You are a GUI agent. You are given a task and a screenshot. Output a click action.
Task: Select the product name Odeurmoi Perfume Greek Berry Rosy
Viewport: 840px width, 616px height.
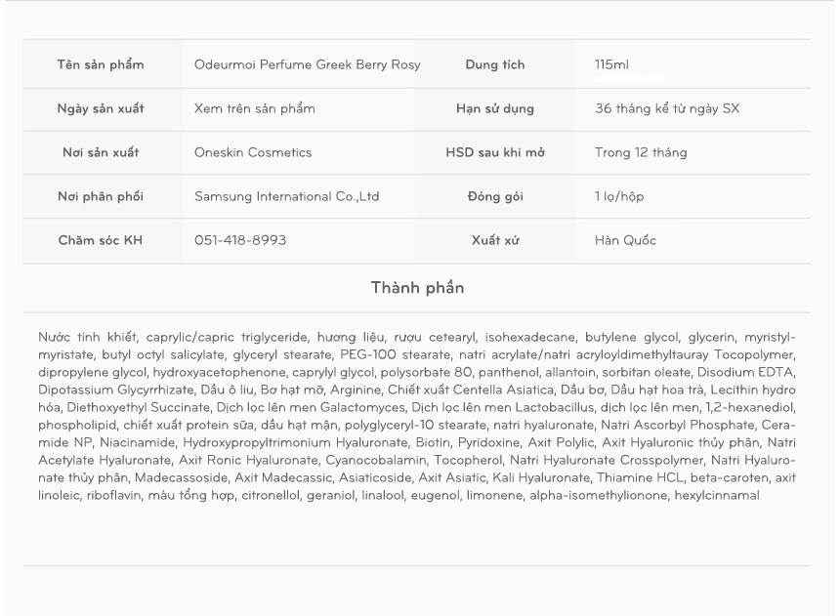pyautogui.click(x=308, y=65)
